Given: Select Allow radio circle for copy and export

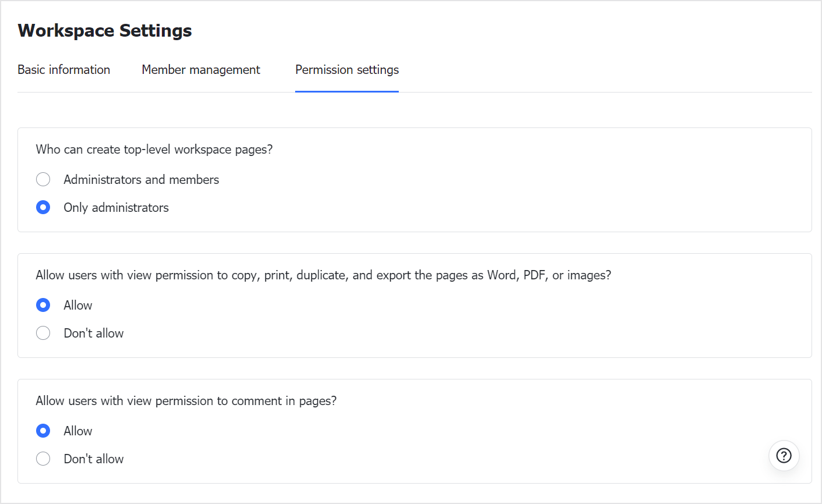Looking at the screenshot, I should [43, 305].
